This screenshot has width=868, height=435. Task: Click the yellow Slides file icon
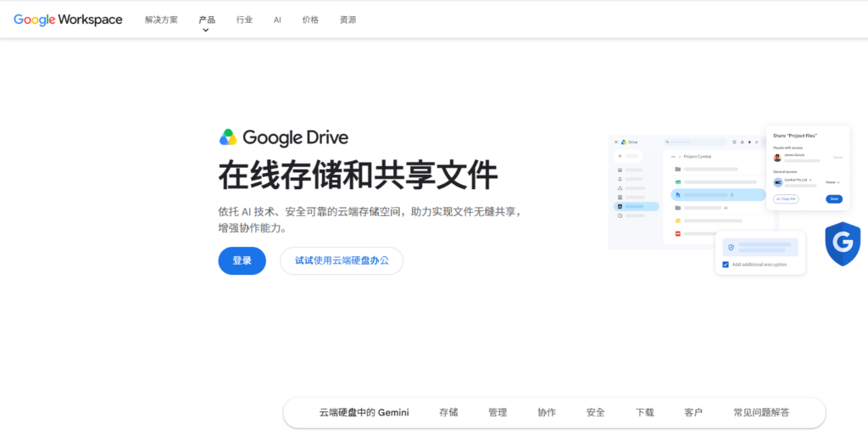click(x=678, y=220)
